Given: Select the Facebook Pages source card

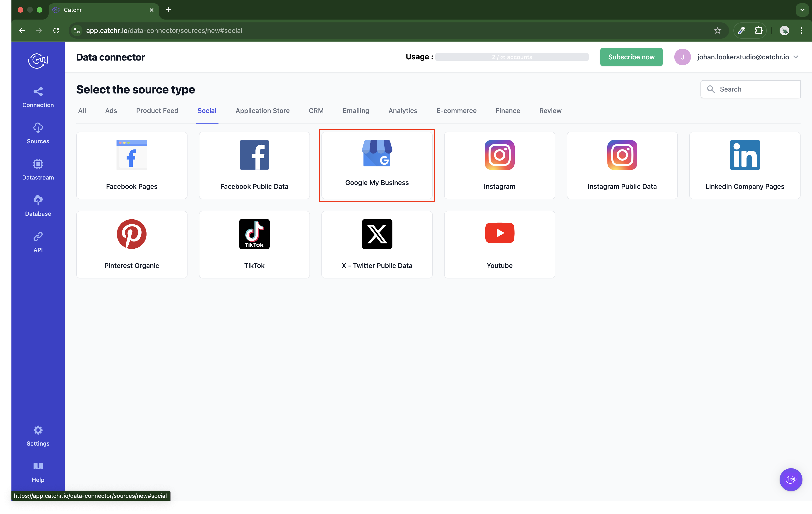Looking at the screenshot, I should click(x=132, y=165).
